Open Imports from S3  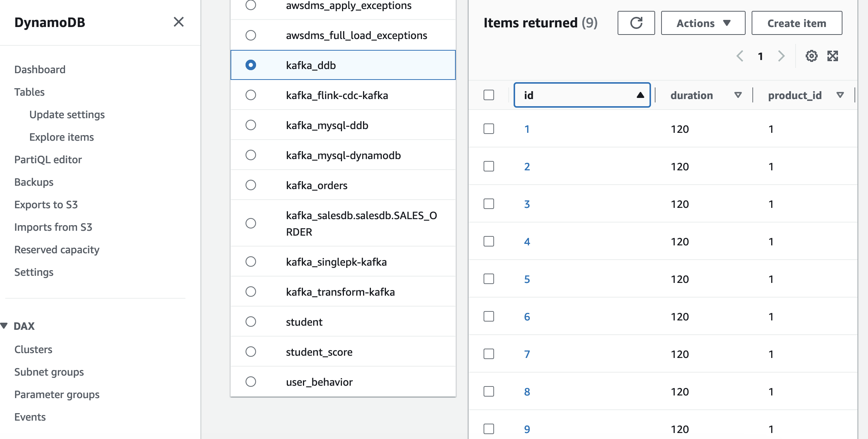tap(53, 227)
